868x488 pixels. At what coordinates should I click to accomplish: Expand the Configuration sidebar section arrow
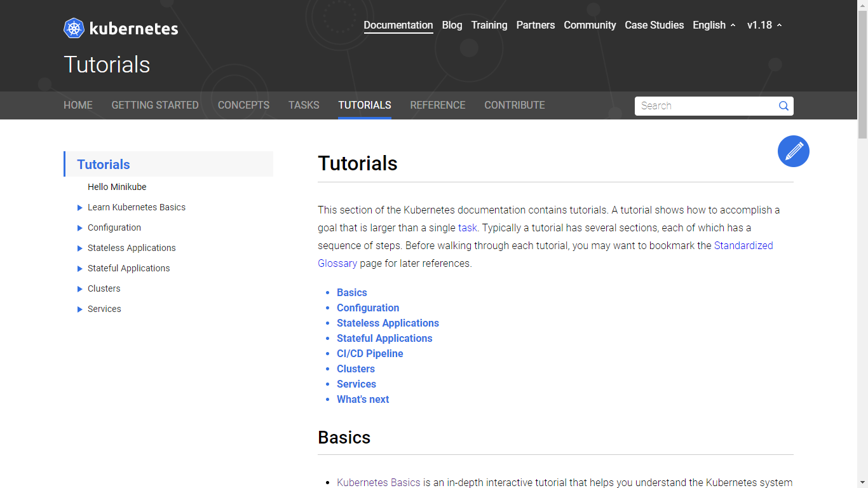[80, 228]
